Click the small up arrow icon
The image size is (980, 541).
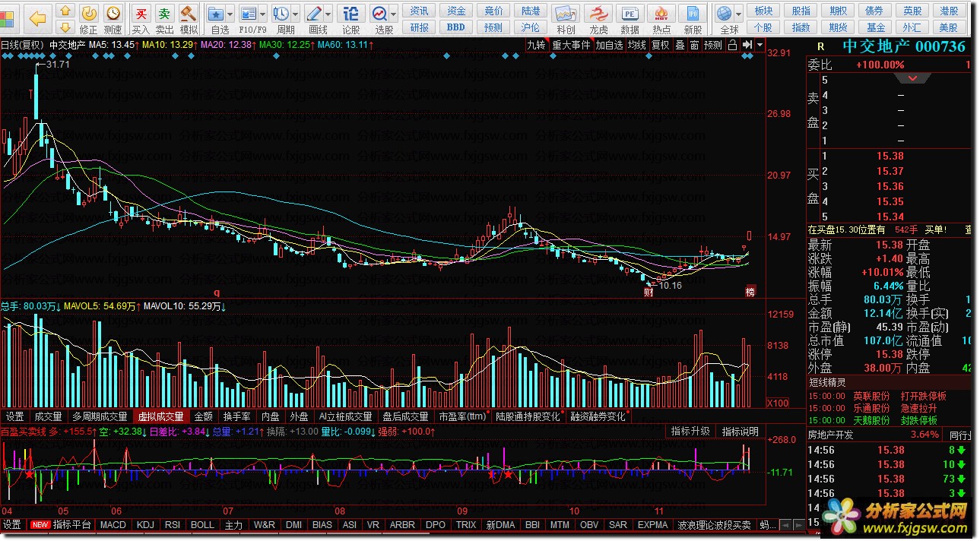(x=65, y=11)
